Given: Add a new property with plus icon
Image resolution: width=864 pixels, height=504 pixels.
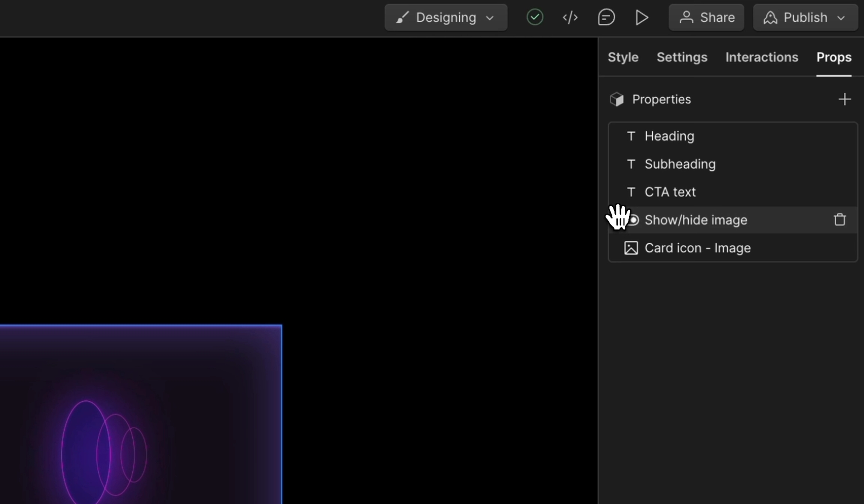Looking at the screenshot, I should [x=844, y=99].
